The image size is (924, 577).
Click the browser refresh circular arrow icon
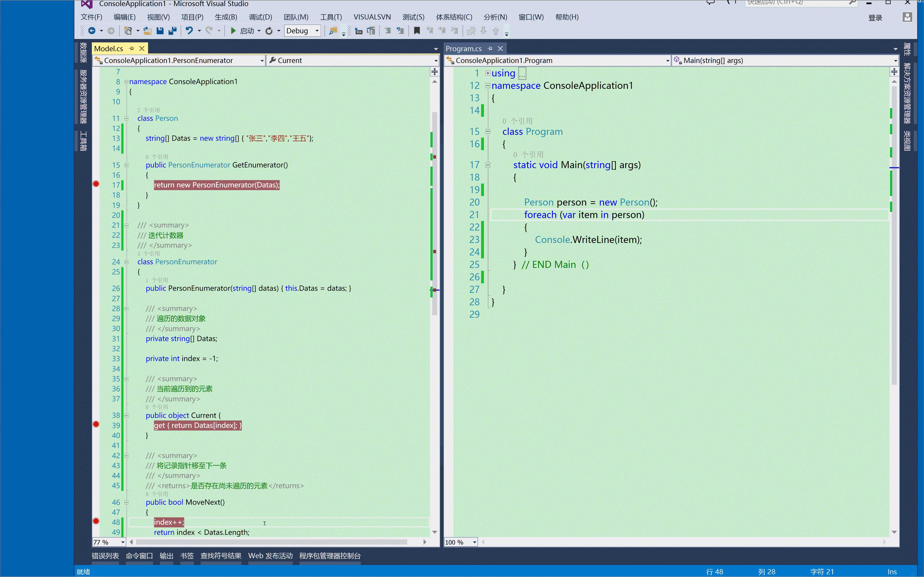pyautogui.click(x=269, y=31)
